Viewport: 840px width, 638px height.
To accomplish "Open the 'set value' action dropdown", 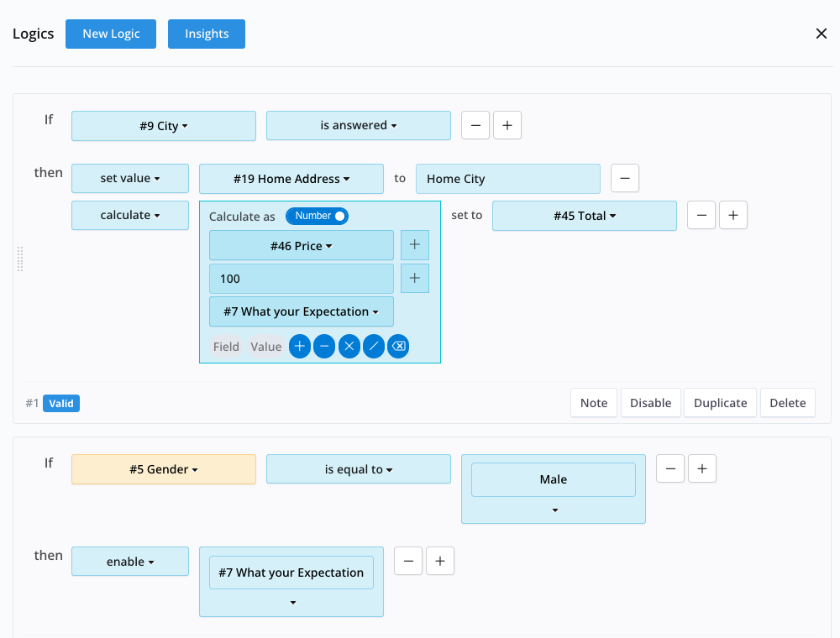I will (130, 179).
